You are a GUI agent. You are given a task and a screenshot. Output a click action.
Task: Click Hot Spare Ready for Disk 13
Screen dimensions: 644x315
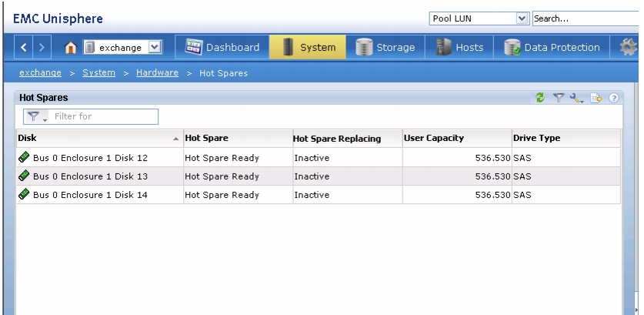point(222,176)
